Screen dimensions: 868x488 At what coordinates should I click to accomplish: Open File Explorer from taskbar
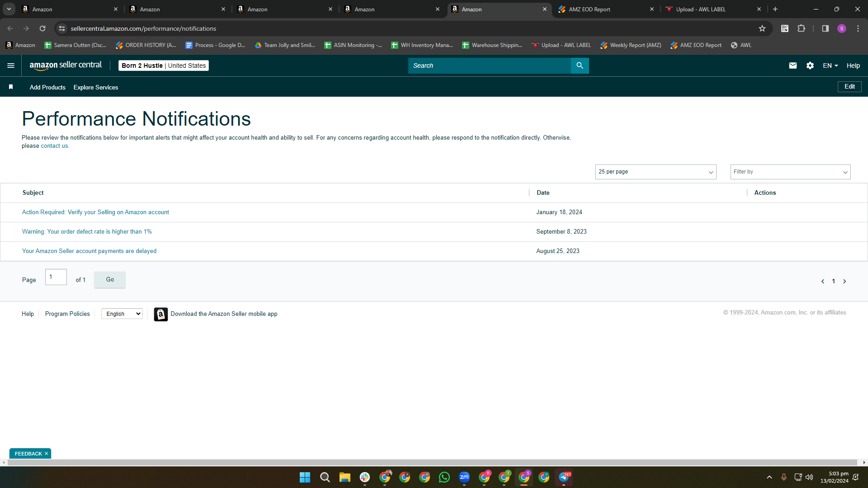(x=344, y=477)
